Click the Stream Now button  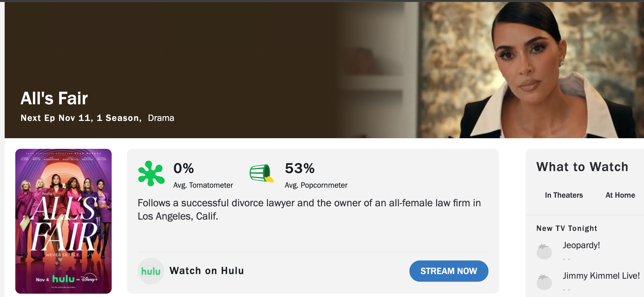coord(449,271)
